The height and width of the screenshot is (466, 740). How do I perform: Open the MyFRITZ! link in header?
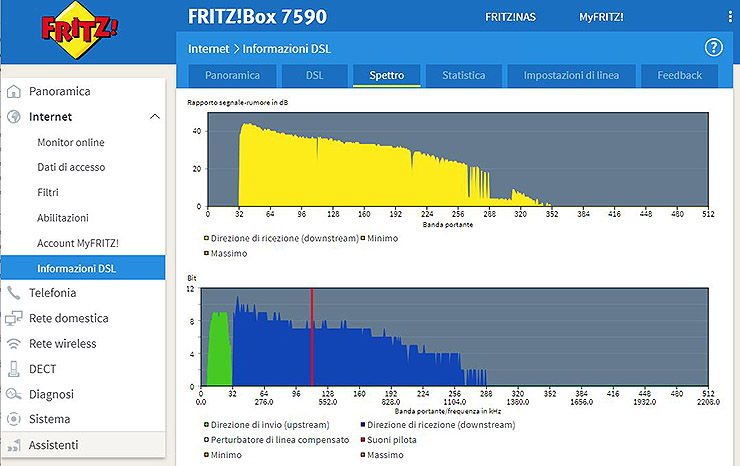click(x=601, y=17)
